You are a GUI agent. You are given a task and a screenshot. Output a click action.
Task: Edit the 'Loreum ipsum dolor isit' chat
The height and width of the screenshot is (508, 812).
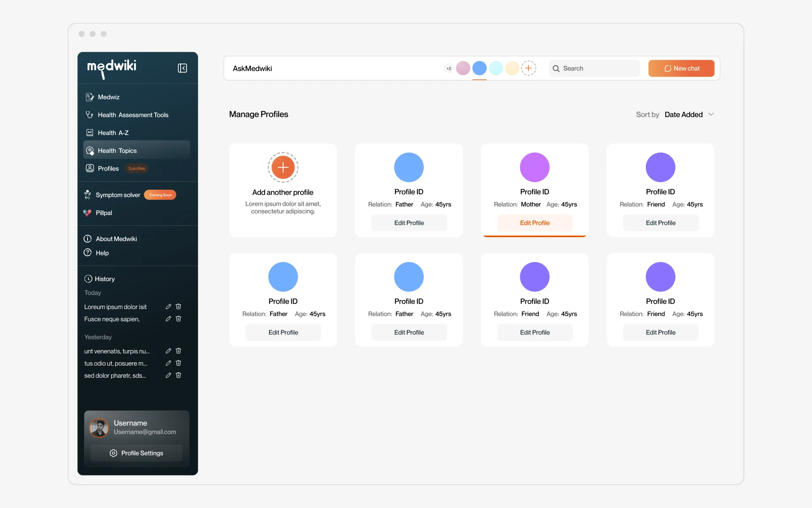point(168,306)
